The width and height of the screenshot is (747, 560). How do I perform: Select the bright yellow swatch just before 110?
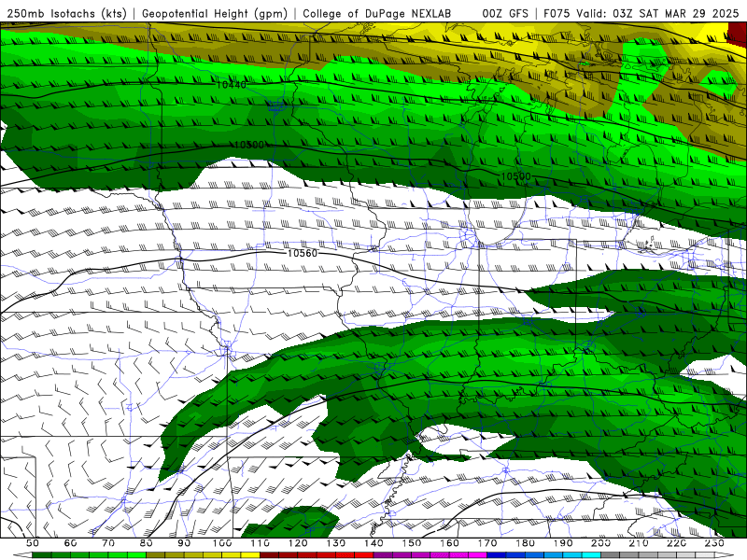[250, 554]
